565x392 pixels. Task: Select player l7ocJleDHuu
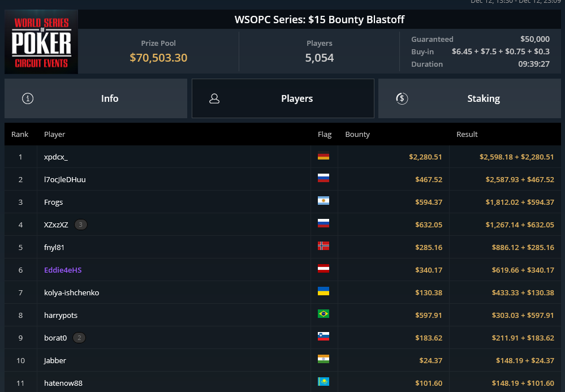65,180
